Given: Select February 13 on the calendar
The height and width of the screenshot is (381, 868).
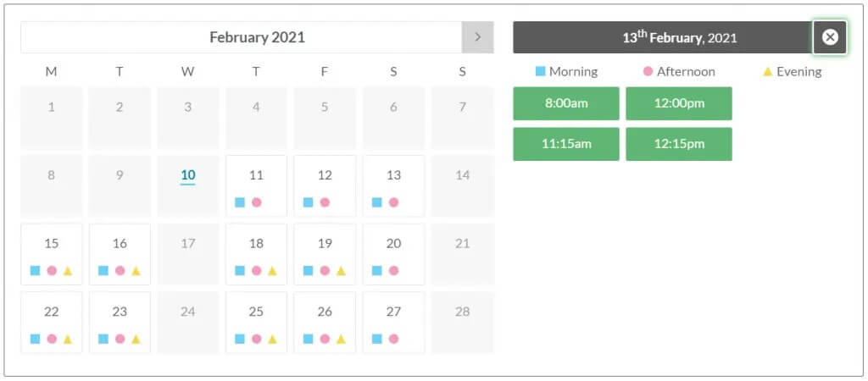Looking at the screenshot, I should 393,176.
